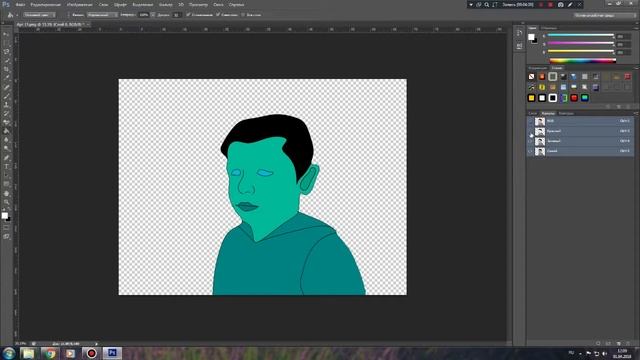640x360 pixels.
Task: Select the Shape tool
Action: [x=6, y=184]
